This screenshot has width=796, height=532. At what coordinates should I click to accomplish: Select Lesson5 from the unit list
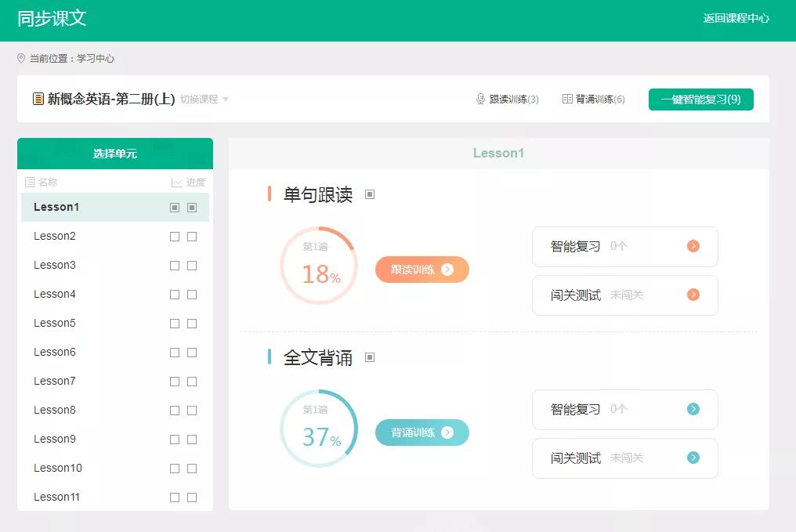coord(55,323)
